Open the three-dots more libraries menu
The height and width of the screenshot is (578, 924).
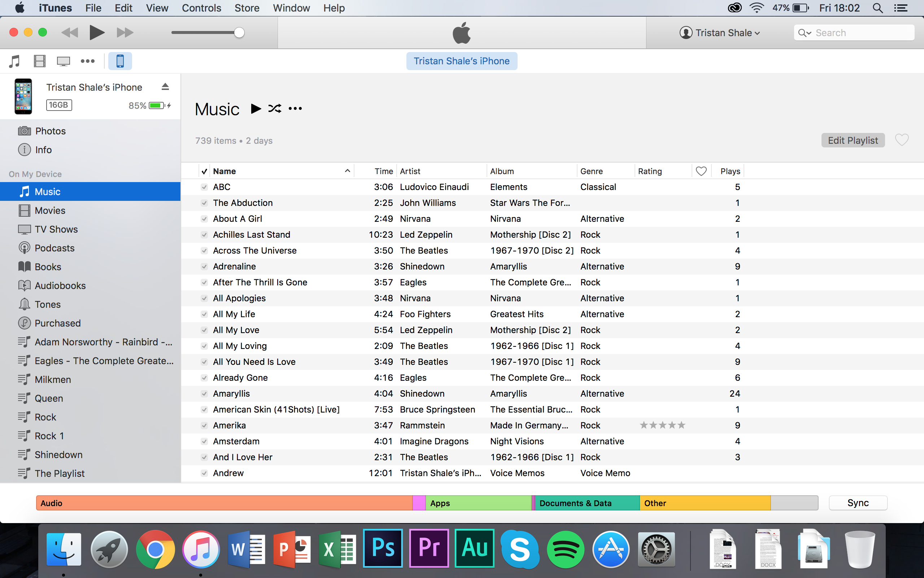tap(87, 61)
